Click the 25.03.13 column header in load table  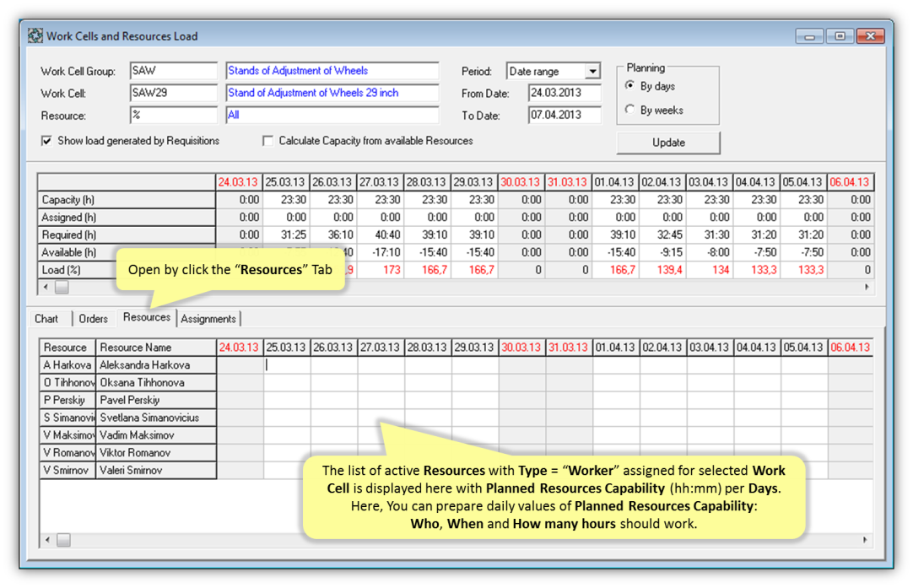click(x=285, y=182)
